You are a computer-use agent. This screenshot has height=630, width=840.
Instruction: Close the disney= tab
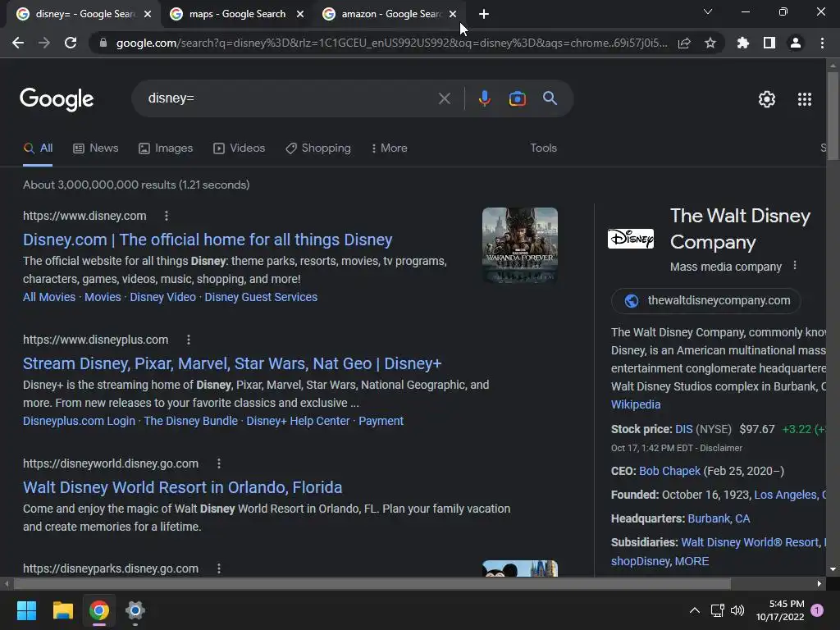click(148, 14)
